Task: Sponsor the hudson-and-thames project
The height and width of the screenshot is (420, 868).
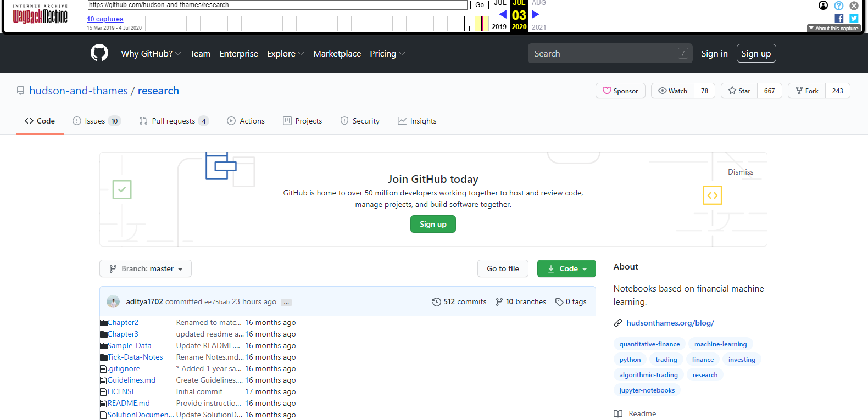Action: coord(620,91)
